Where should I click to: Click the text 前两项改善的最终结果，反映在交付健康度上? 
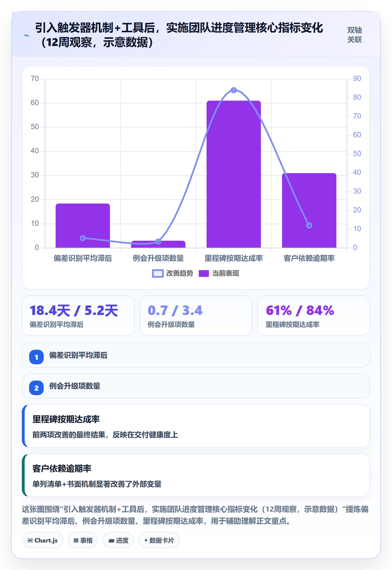[105, 435]
